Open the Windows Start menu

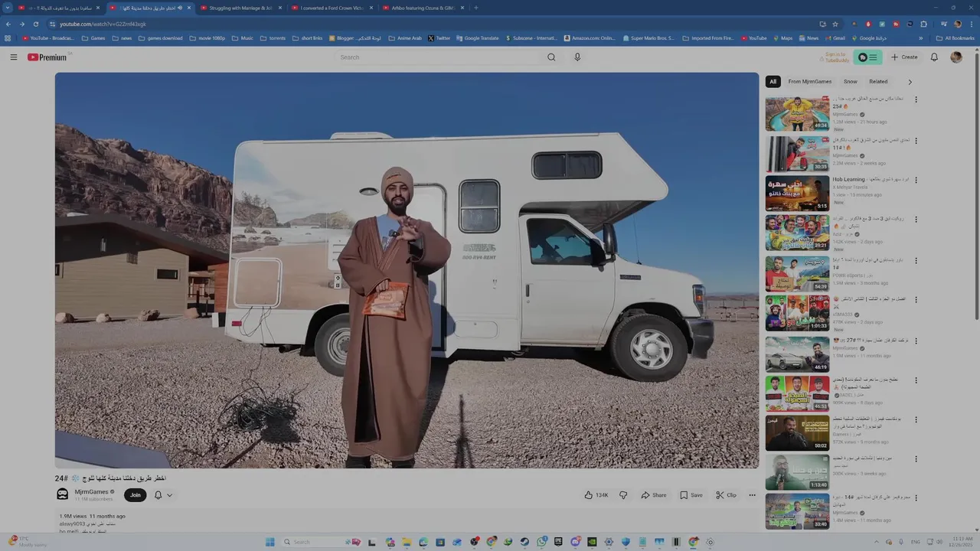pos(269,542)
